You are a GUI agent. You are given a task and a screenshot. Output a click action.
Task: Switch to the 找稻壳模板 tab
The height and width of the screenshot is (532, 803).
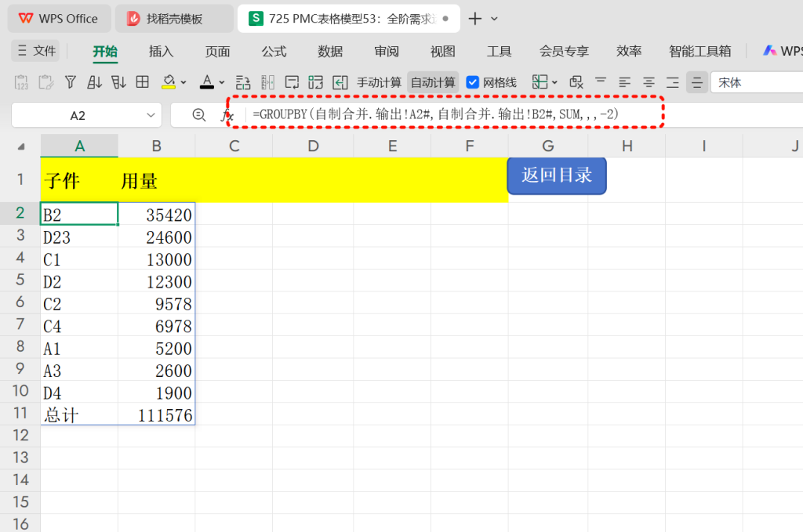(174, 19)
